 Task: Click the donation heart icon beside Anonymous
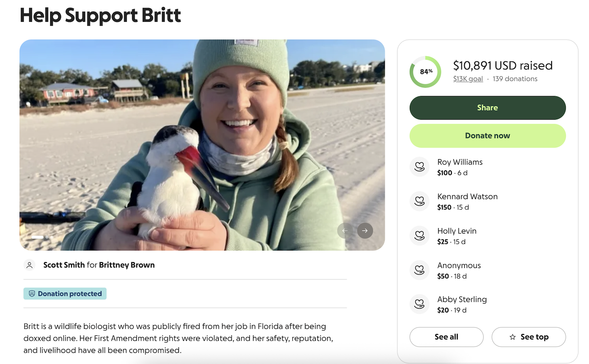coord(419,270)
